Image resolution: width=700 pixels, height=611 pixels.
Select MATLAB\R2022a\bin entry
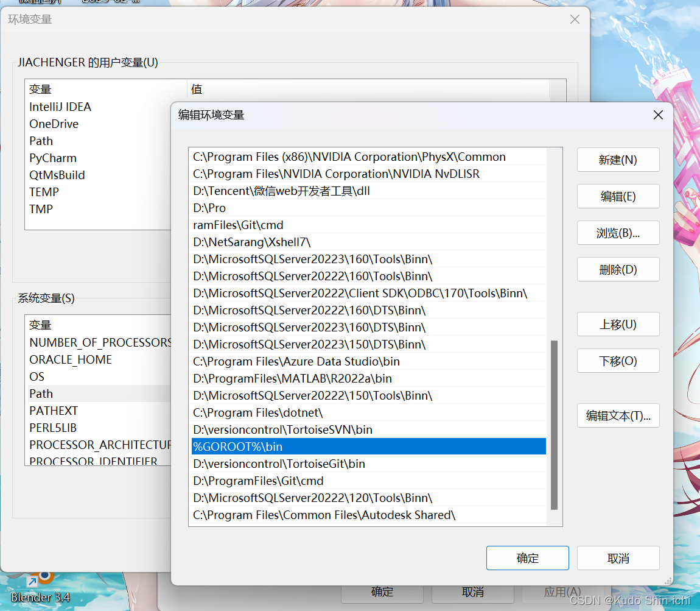click(369, 378)
